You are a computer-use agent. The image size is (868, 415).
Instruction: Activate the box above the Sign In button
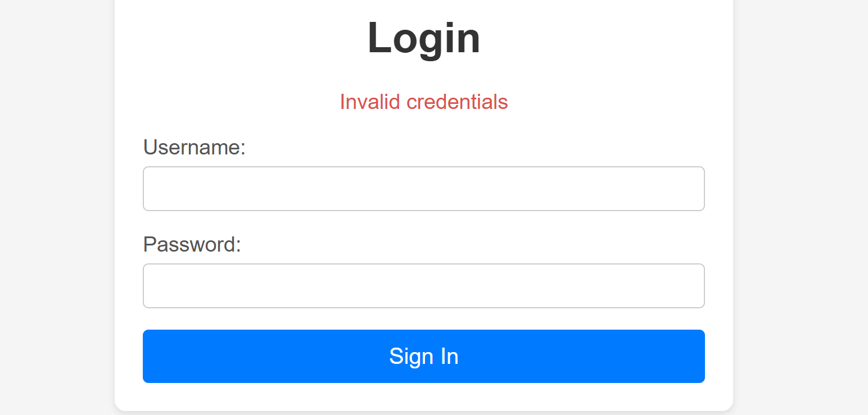coord(423,286)
